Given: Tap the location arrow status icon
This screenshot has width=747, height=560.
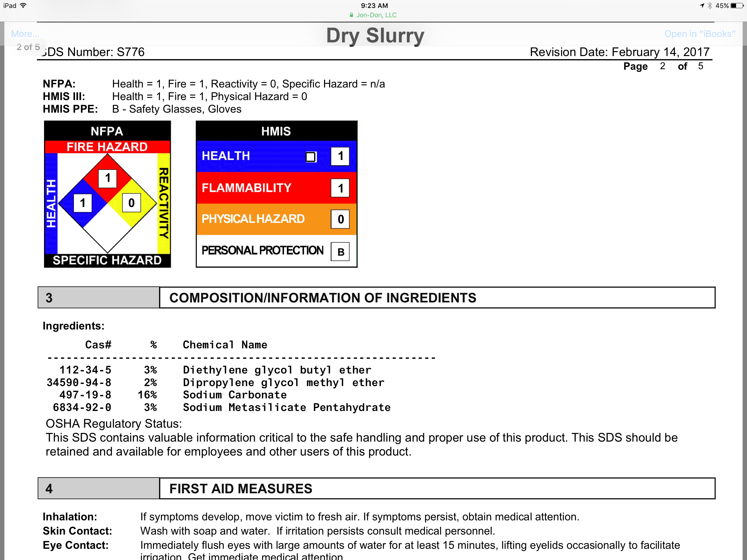Looking at the screenshot, I should click(x=702, y=5).
